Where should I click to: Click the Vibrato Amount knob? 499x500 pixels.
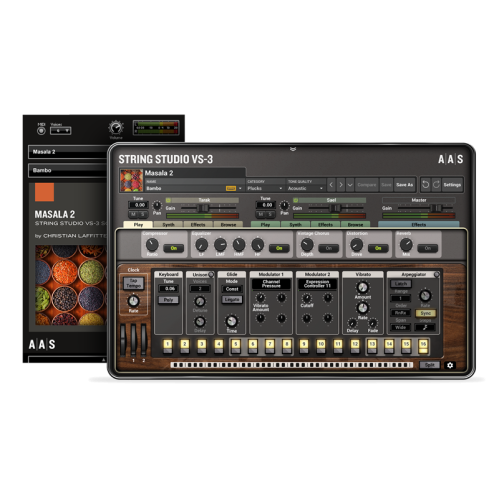pos(362,287)
